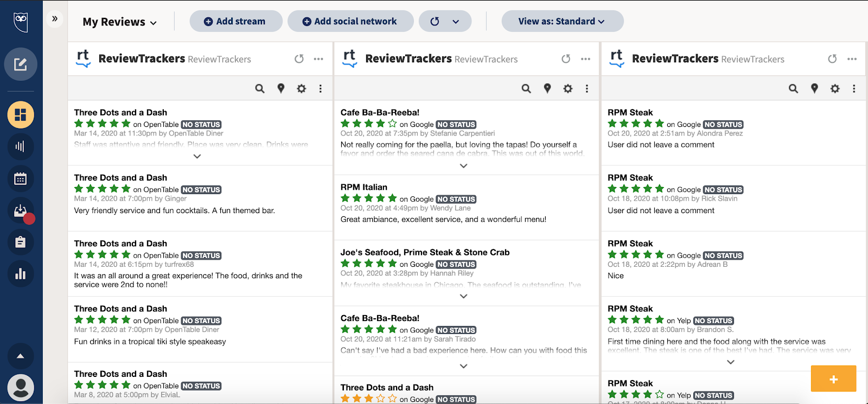The image size is (868, 404).
Task: Search reviews in third stream
Action: tap(793, 88)
